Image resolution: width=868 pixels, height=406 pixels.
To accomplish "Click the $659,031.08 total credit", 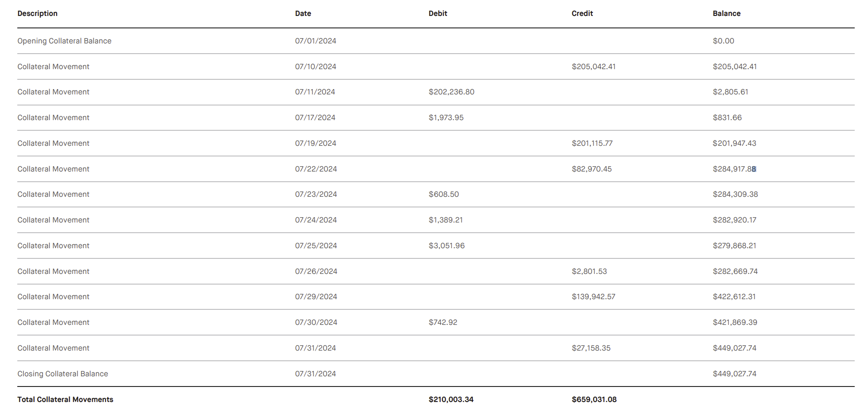I will [x=594, y=399].
